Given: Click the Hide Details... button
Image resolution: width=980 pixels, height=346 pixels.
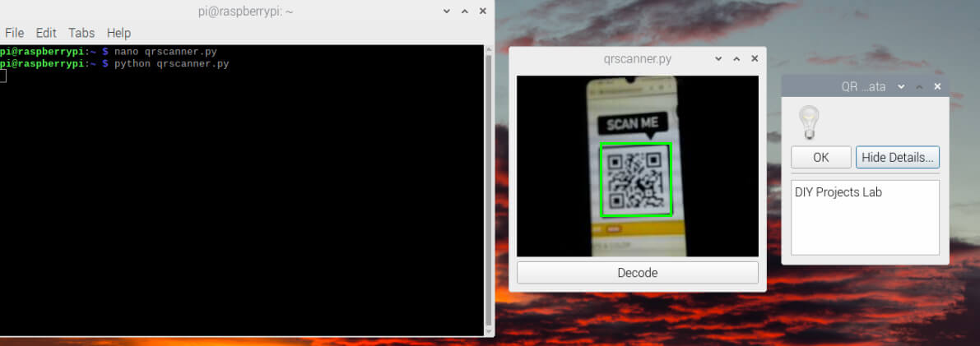Looking at the screenshot, I should tap(898, 158).
